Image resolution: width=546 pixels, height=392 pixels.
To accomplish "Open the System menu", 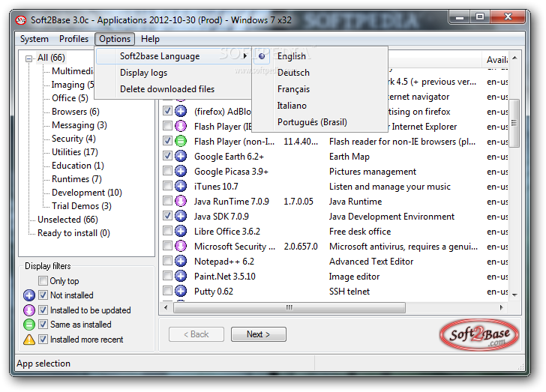I will (x=34, y=39).
